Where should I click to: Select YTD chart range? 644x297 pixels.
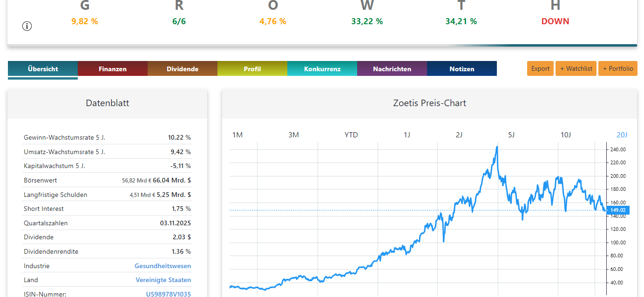[351, 135]
